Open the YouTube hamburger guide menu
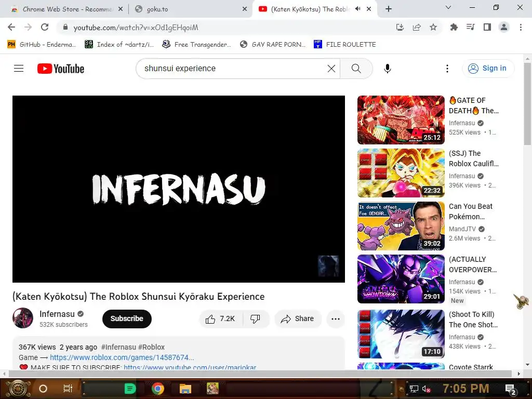532x399 pixels. tap(19, 69)
